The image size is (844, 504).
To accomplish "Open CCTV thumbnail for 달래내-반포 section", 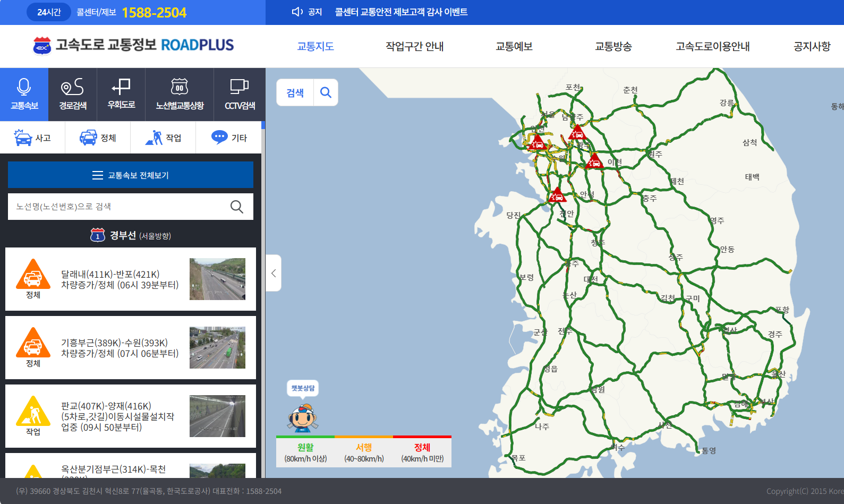I will [x=217, y=279].
